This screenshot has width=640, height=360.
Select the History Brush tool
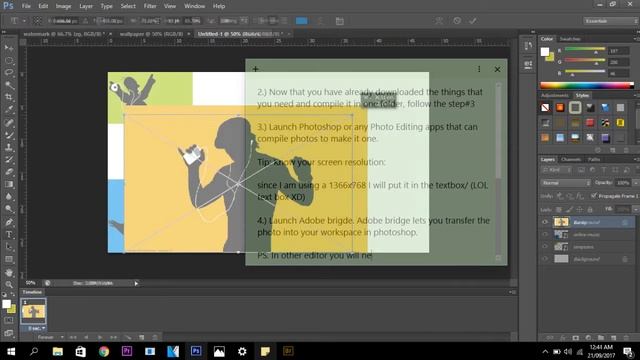9,159
